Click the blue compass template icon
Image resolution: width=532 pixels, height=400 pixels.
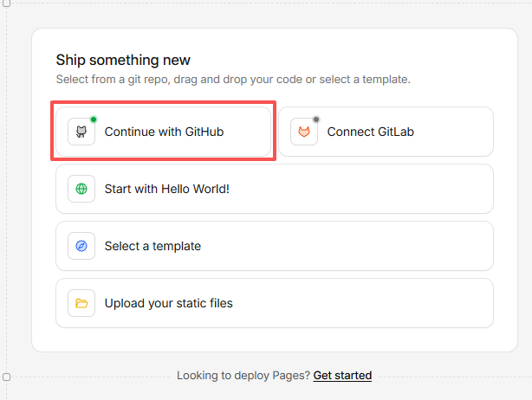tap(81, 246)
